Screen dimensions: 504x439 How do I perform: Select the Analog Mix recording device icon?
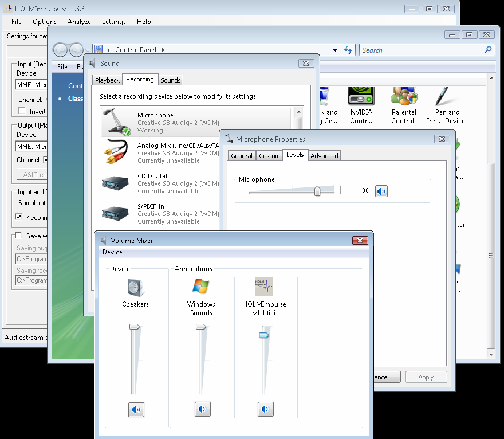coord(115,152)
